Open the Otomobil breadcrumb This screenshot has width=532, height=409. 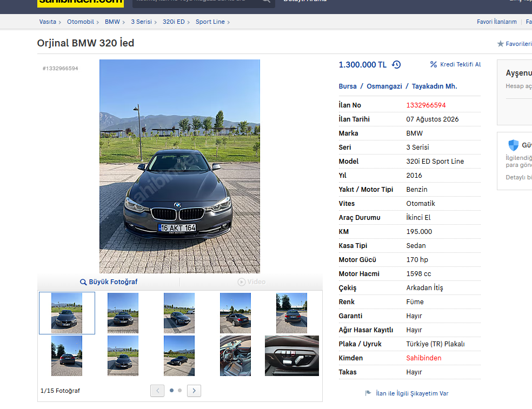tap(81, 22)
